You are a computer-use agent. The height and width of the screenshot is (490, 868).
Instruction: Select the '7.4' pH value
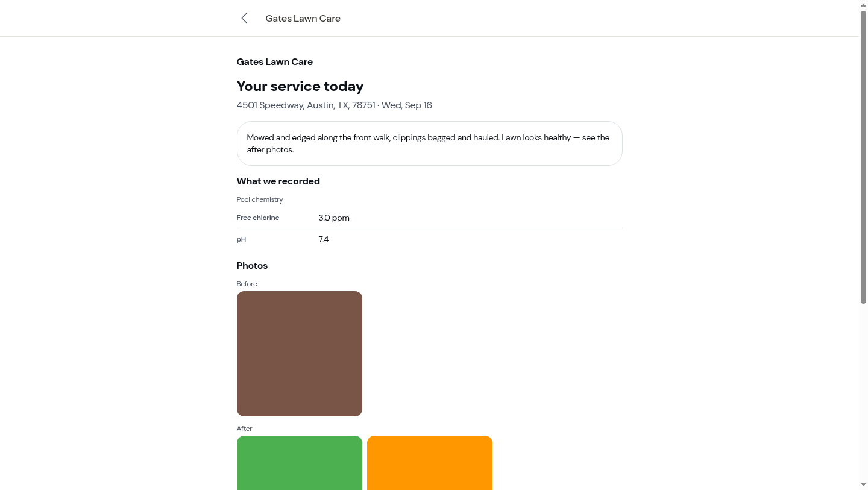(x=324, y=239)
